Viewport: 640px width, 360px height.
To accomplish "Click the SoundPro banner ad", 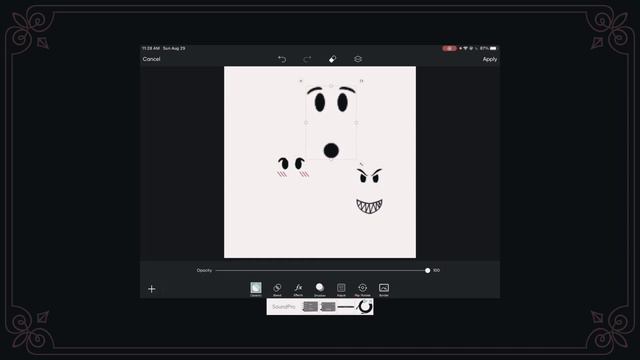I will (x=320, y=307).
